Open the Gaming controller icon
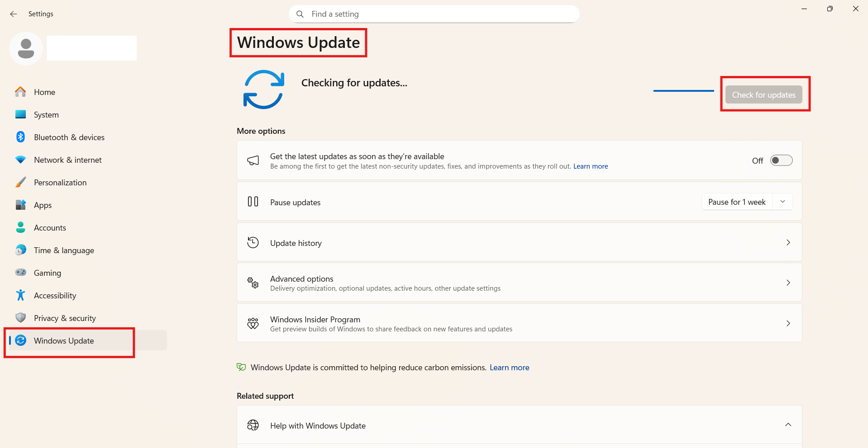Viewport: 868px width, 448px height. (x=20, y=273)
